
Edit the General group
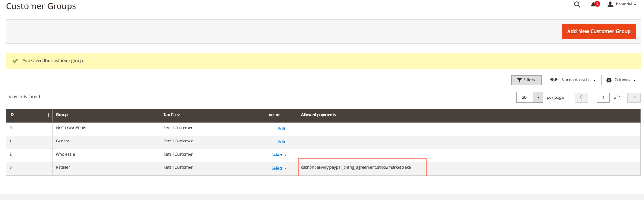click(281, 142)
